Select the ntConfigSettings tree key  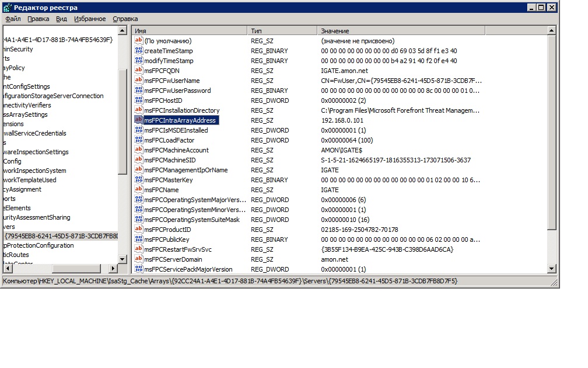tap(27, 86)
